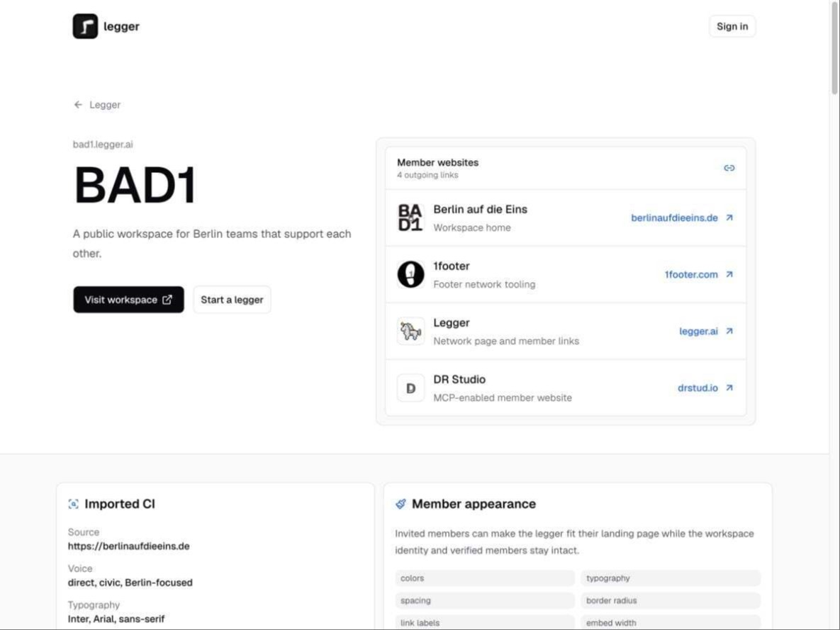Open the 1footer.com link
840x630 pixels.
(691, 274)
